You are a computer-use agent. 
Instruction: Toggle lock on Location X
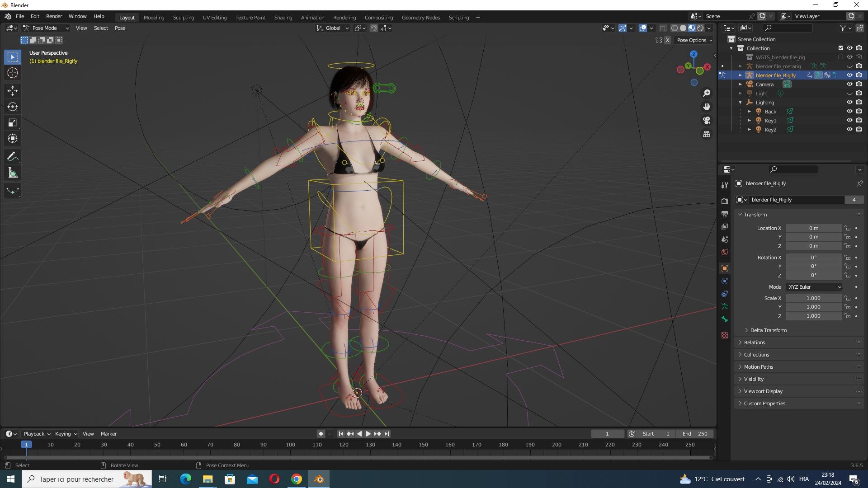pyautogui.click(x=848, y=228)
